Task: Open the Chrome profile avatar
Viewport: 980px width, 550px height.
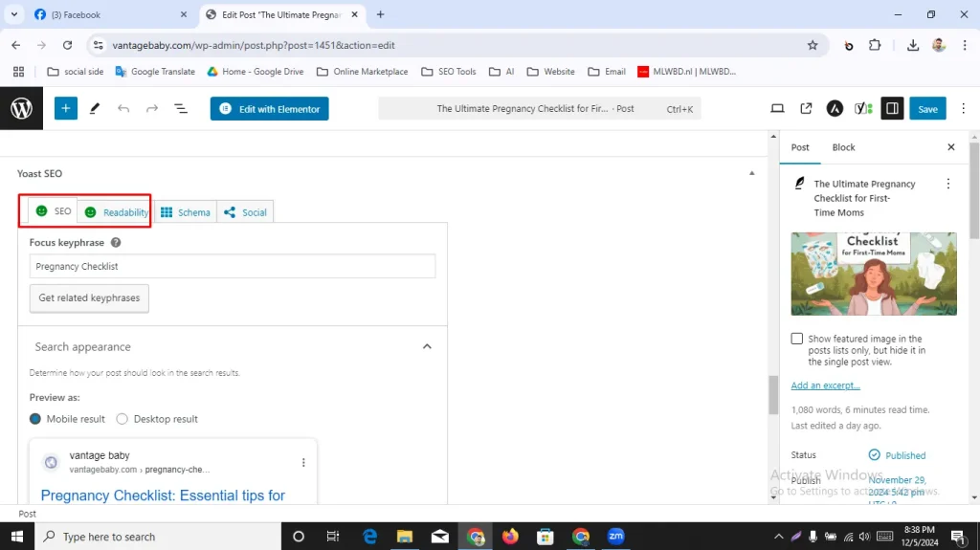Action: pos(939,45)
